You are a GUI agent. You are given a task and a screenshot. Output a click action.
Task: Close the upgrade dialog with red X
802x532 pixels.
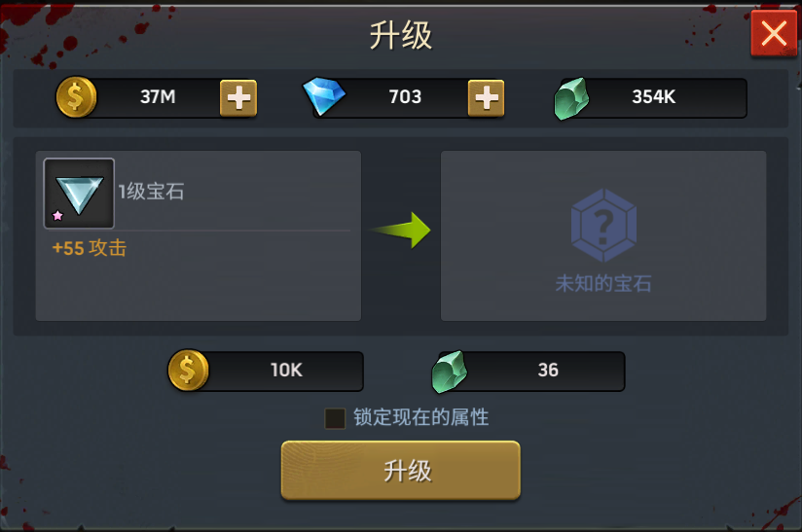click(x=774, y=34)
